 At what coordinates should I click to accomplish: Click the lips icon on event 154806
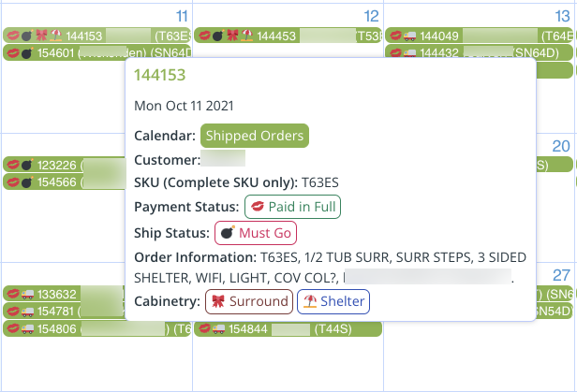[13, 328]
